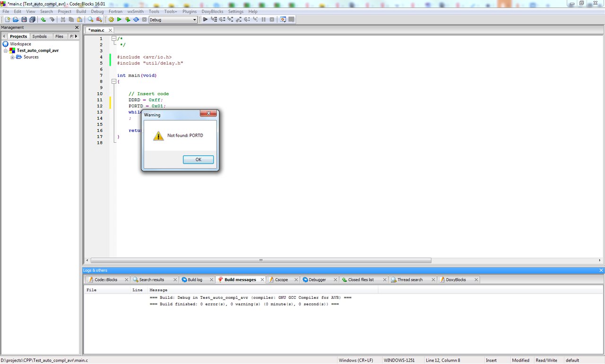Rebuild the project with the blue arrows icon

coord(136,19)
